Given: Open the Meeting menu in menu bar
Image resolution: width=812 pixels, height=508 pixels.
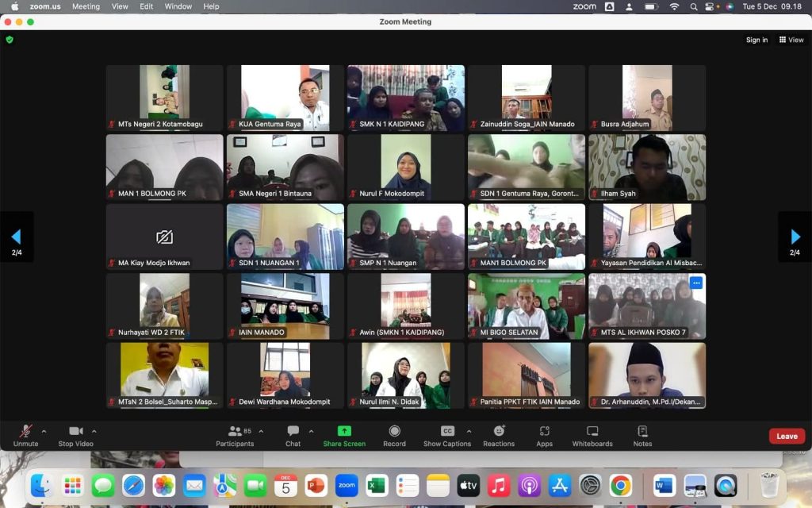Looking at the screenshot, I should pyautogui.click(x=86, y=6).
